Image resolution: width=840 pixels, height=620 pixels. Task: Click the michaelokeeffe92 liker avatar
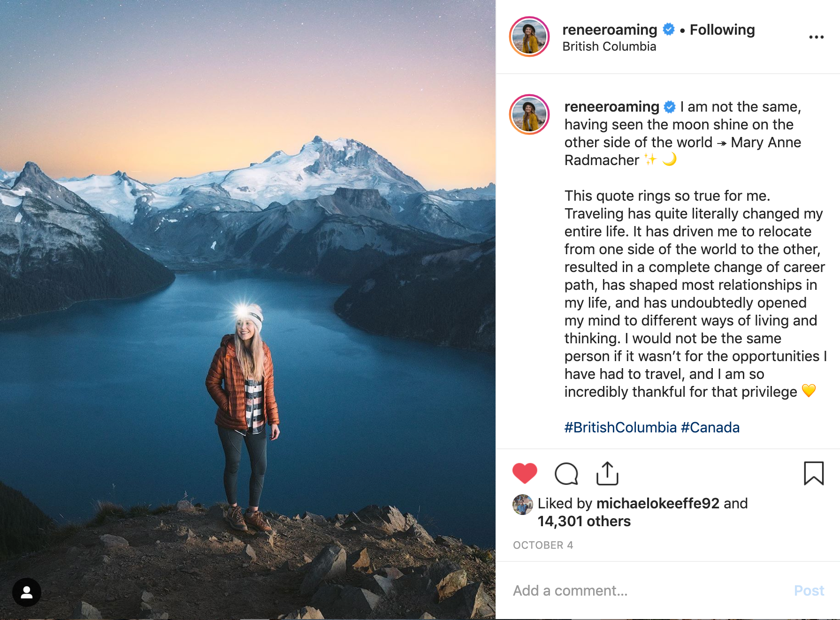coord(522,505)
